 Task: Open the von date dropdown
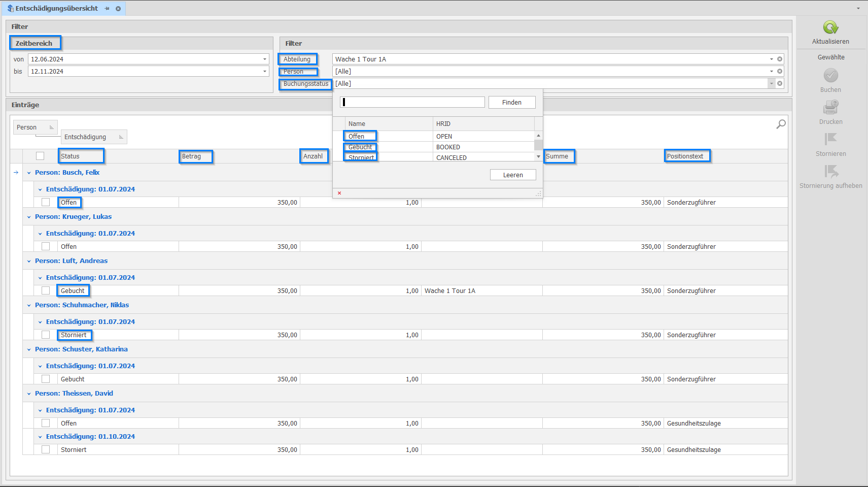pos(264,59)
